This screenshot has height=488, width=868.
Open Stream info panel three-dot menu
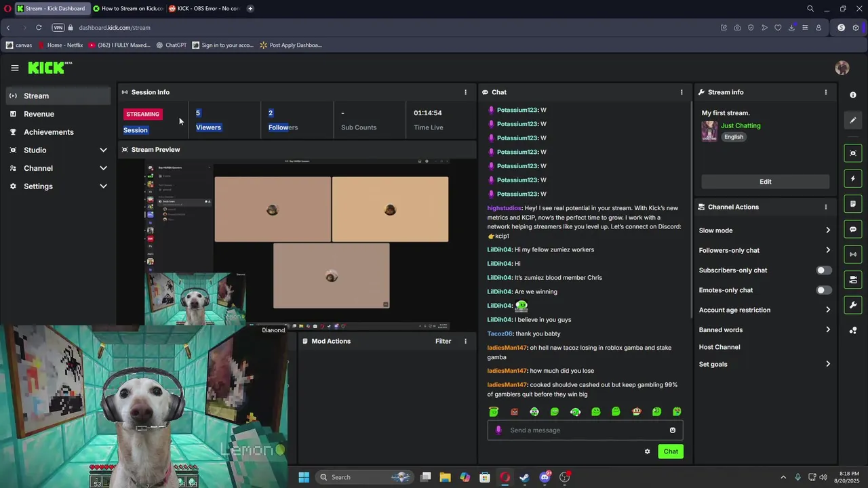click(825, 92)
